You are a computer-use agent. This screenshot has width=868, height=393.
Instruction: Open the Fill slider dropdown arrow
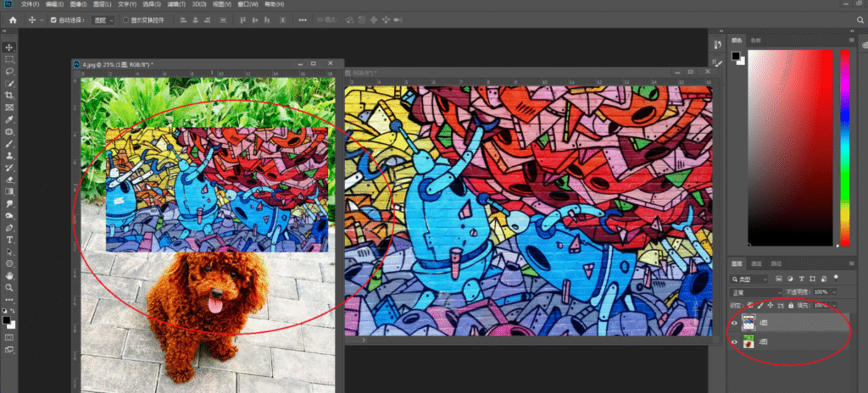tap(834, 305)
